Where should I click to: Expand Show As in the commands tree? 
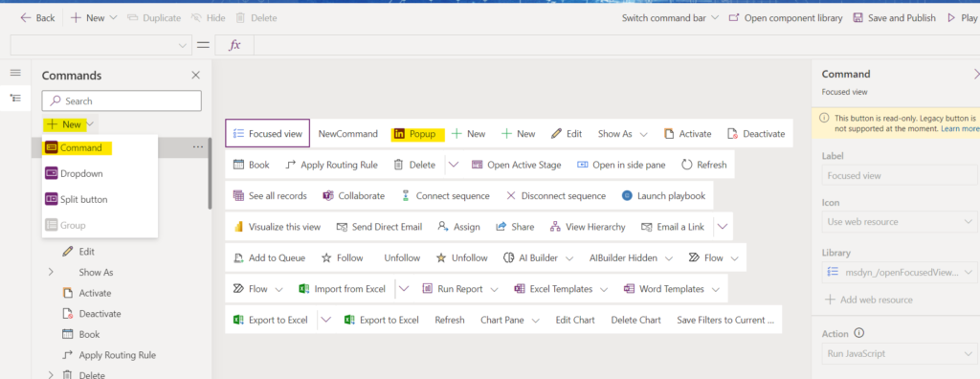coord(52,272)
